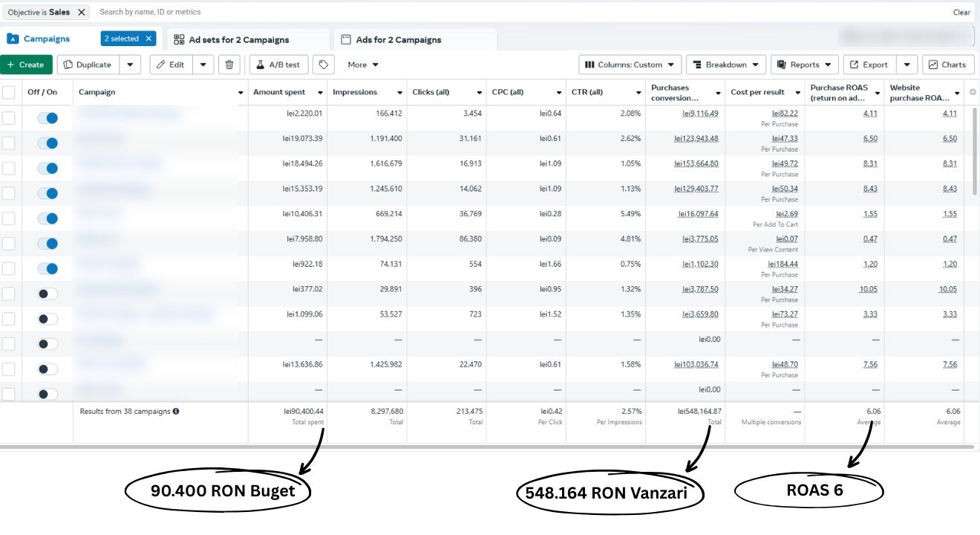Switch to the Campaigns tab
The width and height of the screenshot is (980, 535).
click(x=46, y=39)
